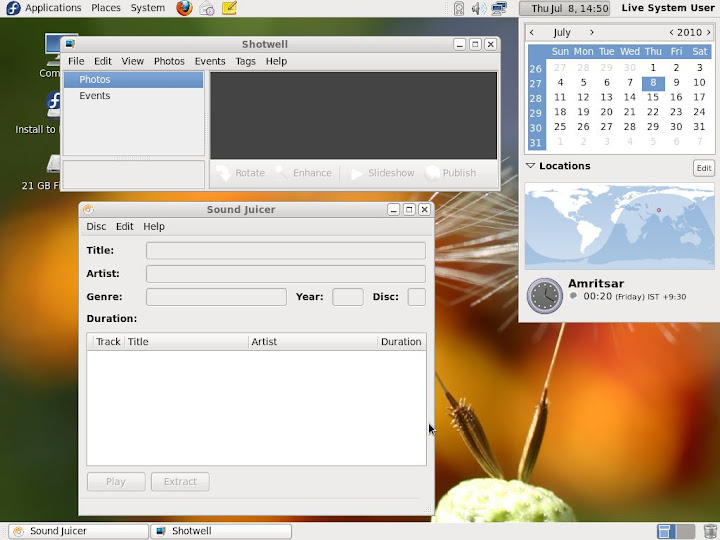Screen dimensions: 720x540
Task: Open Shotwell Help menu
Action: pos(276,61)
